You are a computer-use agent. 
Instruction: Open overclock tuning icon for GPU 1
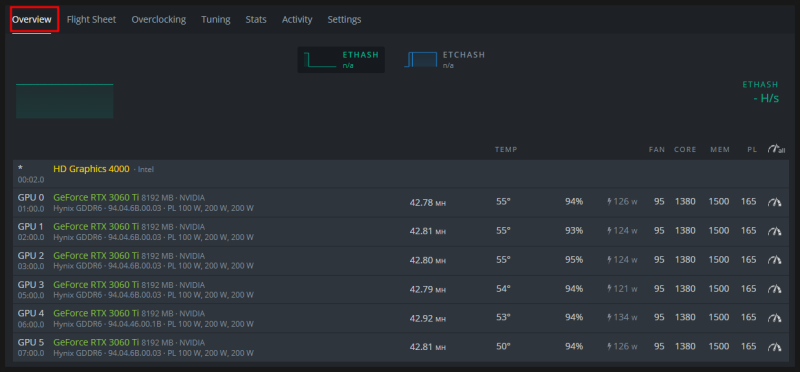click(774, 231)
